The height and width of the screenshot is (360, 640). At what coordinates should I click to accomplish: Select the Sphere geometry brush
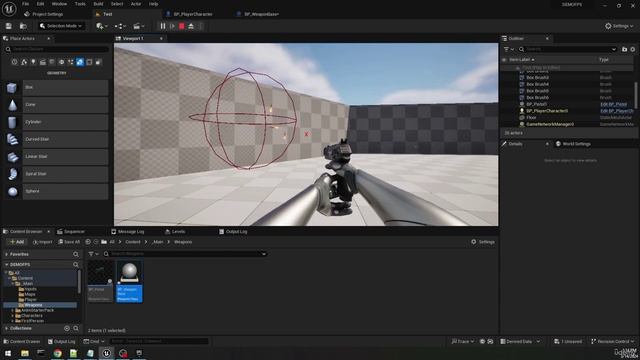tap(57, 191)
